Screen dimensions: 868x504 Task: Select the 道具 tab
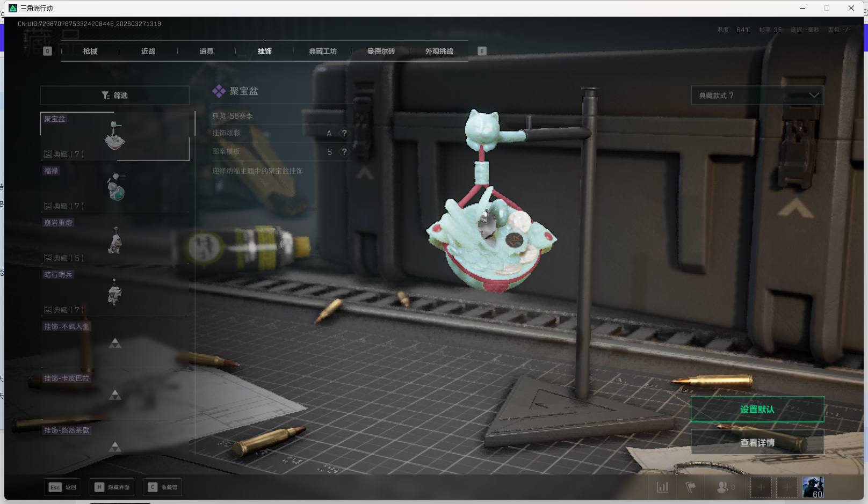[206, 52]
